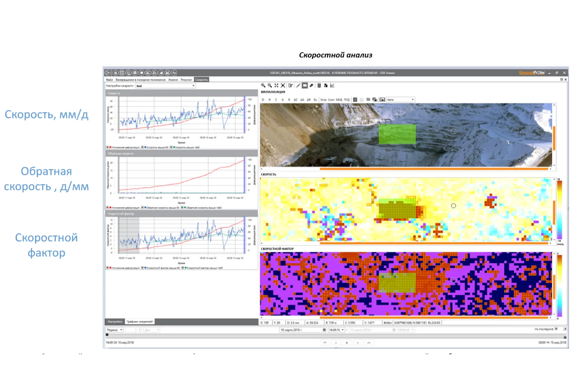Click the dense grid display icon
This screenshot has height=392, width=588.
tap(355, 99)
